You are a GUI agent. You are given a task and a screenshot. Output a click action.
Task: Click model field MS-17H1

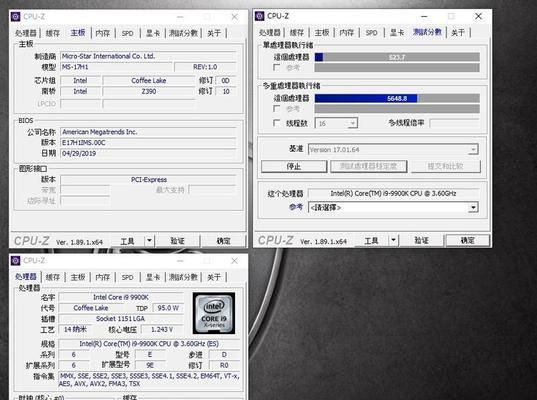click(x=116, y=67)
